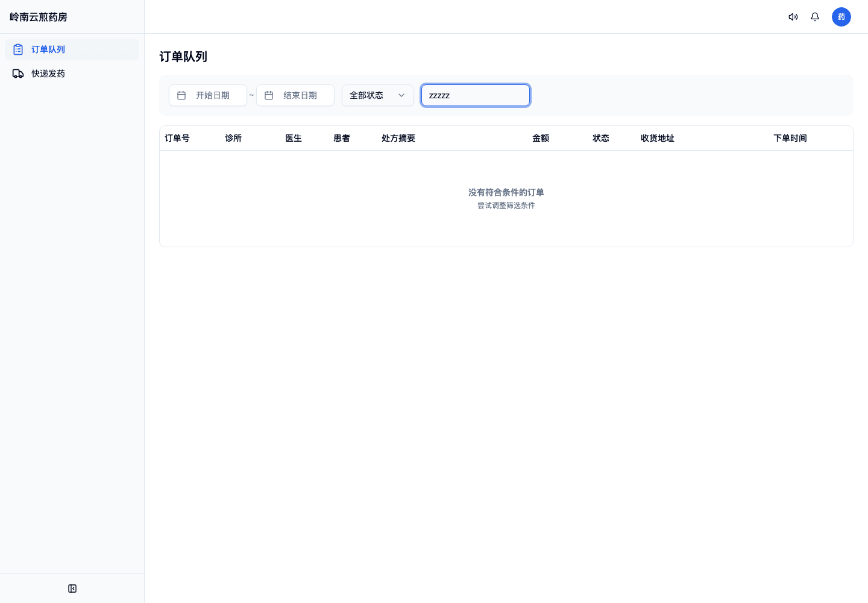
Task: Open the notifications bell
Action: tap(815, 17)
